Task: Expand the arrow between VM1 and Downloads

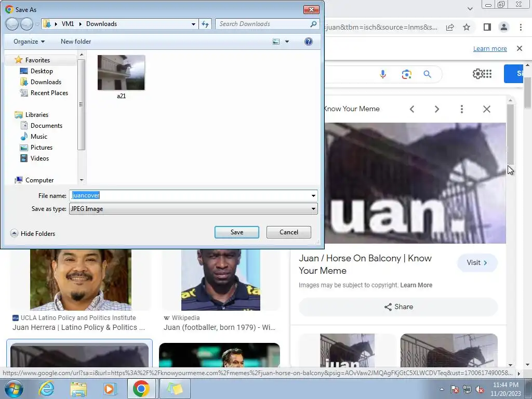Action: [x=81, y=24]
